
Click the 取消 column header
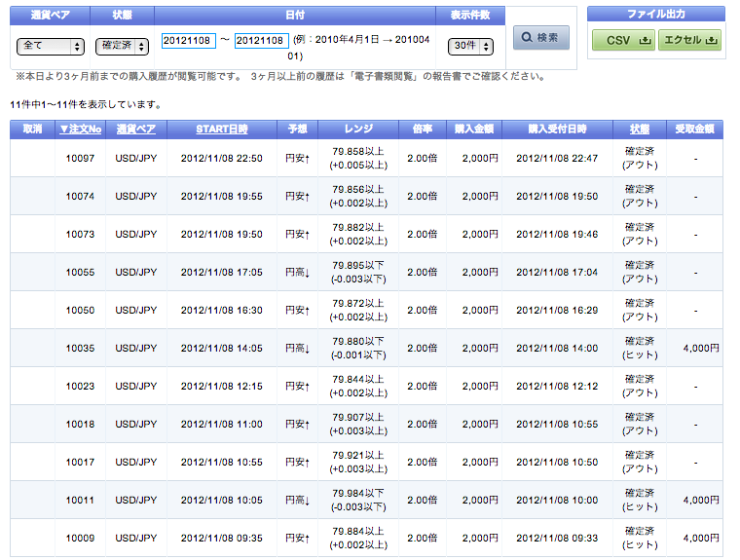[32, 129]
